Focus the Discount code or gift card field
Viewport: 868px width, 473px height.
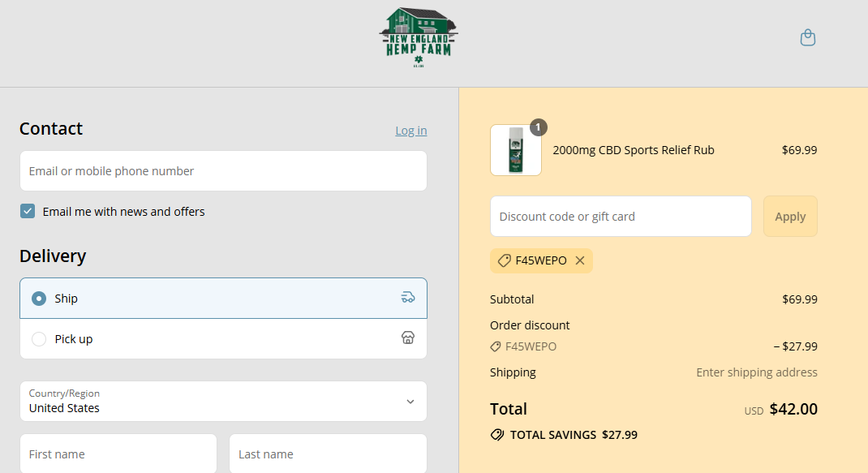(621, 217)
